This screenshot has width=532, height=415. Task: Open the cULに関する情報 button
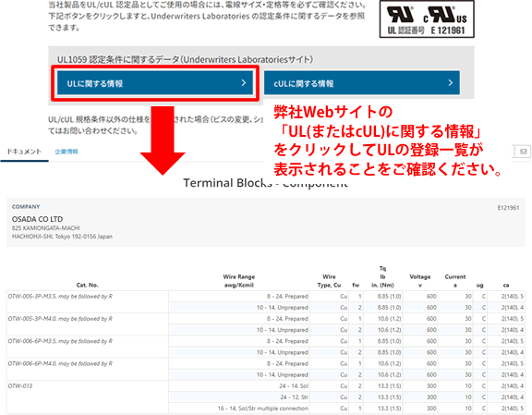point(362,83)
